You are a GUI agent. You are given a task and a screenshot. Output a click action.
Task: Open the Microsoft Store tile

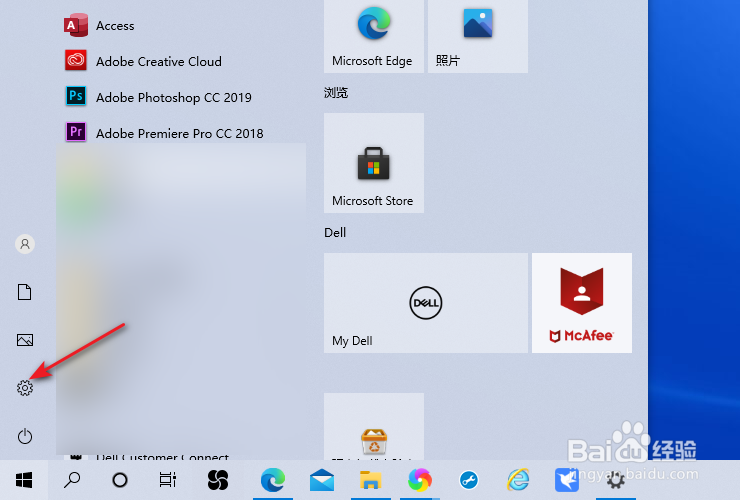pos(374,163)
